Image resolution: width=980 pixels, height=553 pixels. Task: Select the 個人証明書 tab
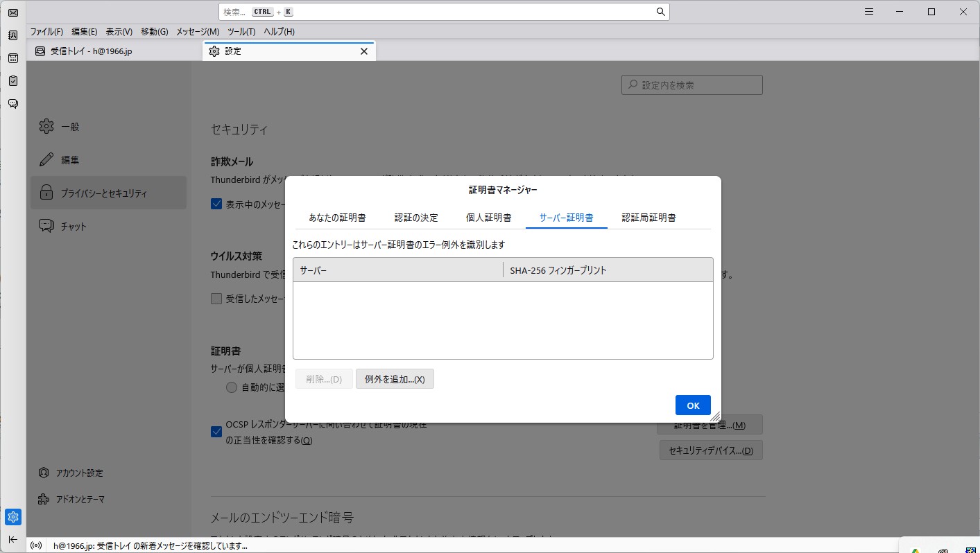click(x=488, y=218)
